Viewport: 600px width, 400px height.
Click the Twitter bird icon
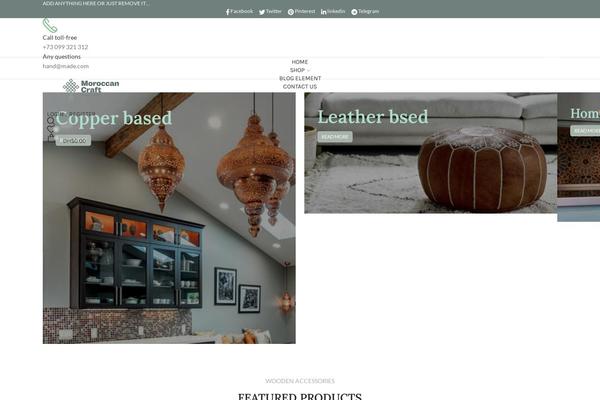262,12
